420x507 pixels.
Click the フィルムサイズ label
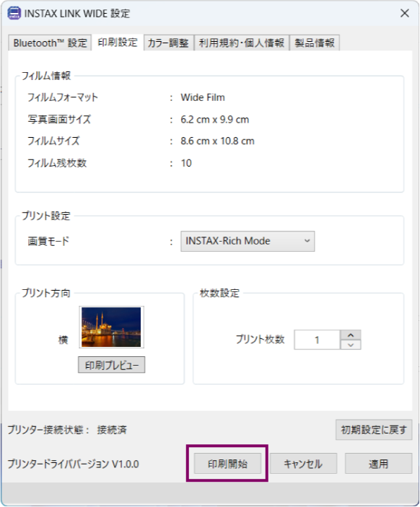53,141
